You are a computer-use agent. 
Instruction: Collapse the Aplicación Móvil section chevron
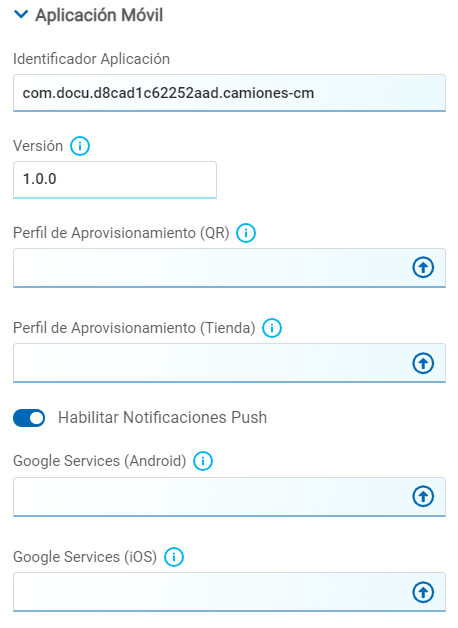(21, 15)
